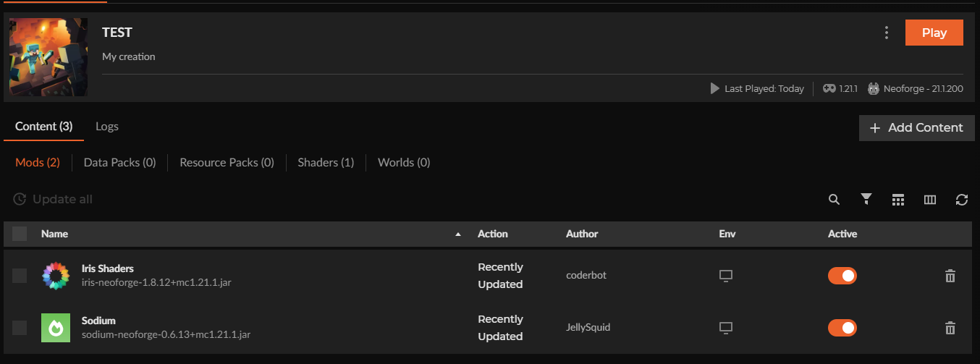Select the Shaders (1) category
The height and width of the screenshot is (364, 980).
click(326, 163)
